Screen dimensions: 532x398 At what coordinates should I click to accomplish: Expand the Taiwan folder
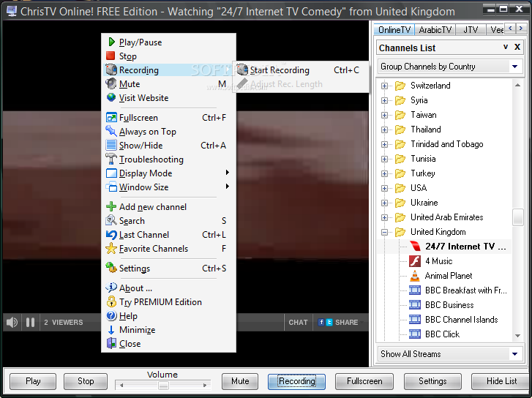pyautogui.click(x=384, y=115)
